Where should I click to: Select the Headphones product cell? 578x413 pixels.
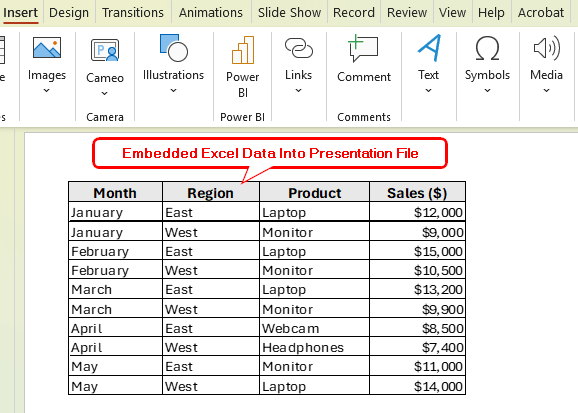(x=314, y=347)
